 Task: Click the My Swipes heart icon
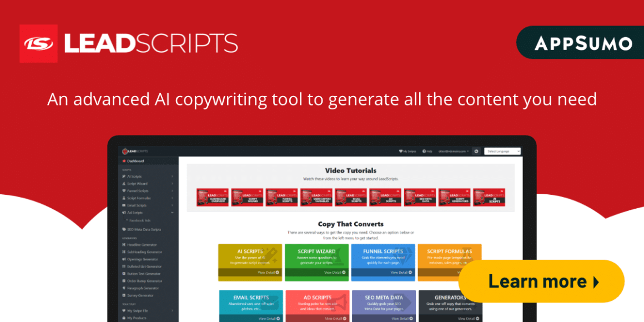(400, 151)
